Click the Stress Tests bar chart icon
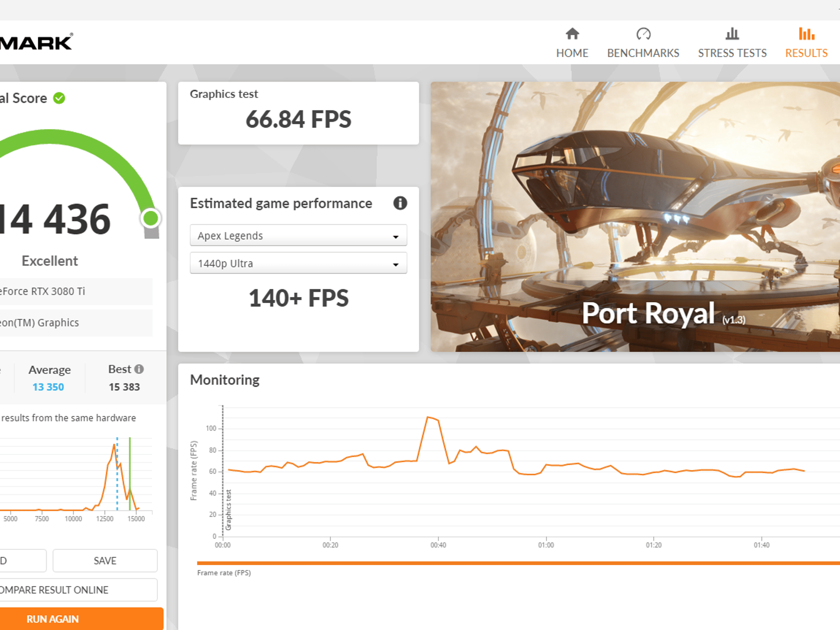The height and width of the screenshot is (630, 840). (x=732, y=34)
